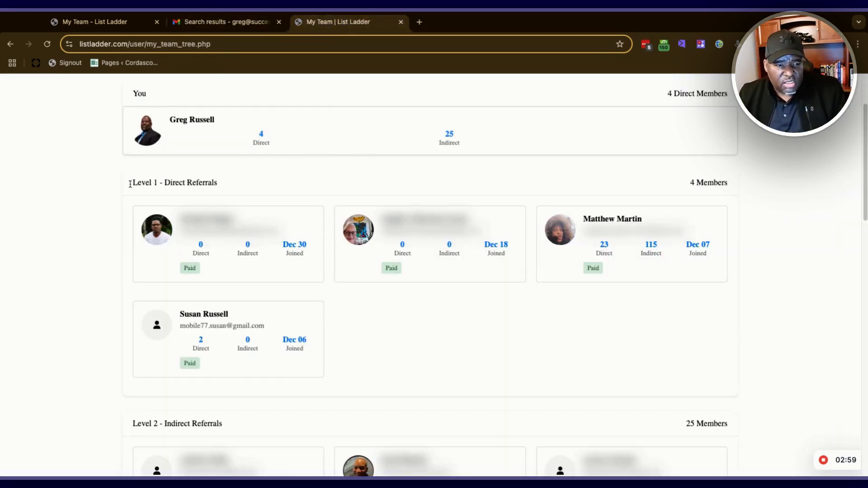The image size is (868, 488).
Task: Click the Susan Russell name
Action: click(x=204, y=314)
